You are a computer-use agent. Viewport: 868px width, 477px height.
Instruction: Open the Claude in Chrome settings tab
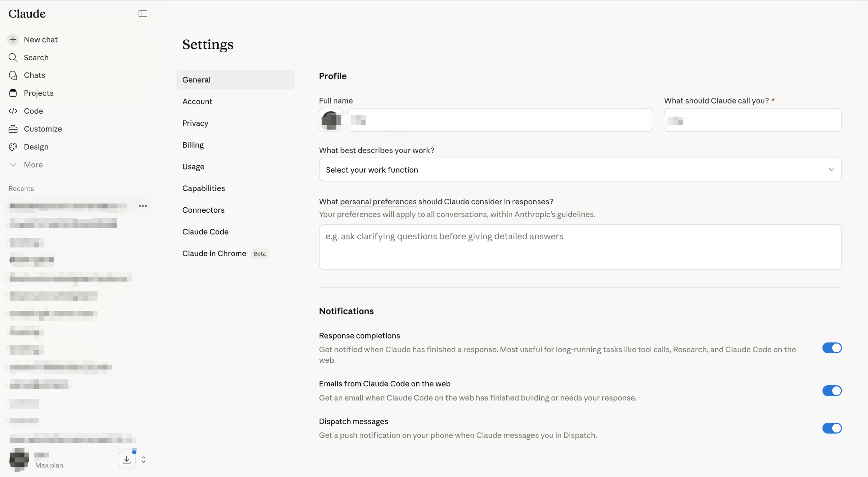pos(235,254)
